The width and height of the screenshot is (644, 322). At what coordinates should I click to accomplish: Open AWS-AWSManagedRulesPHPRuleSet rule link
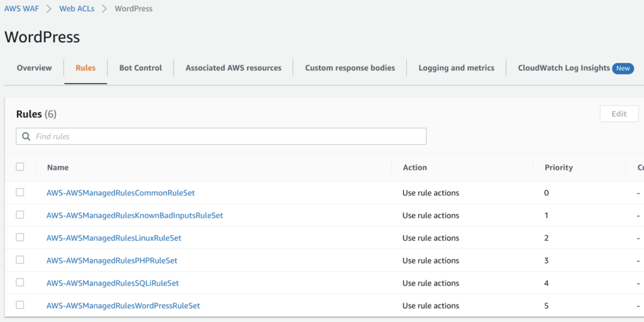pos(112,261)
